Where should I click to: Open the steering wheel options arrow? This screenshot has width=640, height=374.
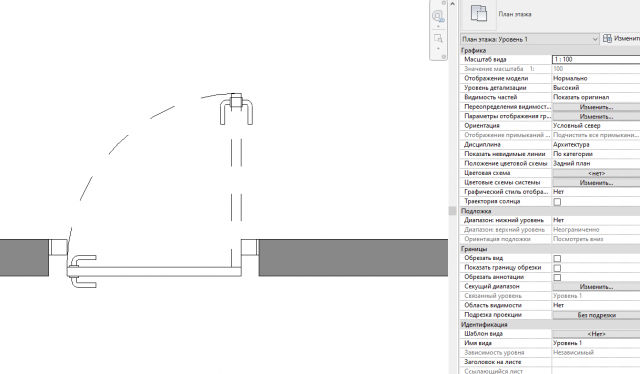(x=438, y=27)
